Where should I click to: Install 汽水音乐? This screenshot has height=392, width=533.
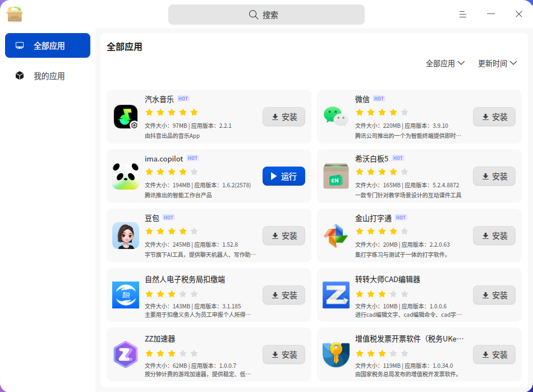[x=284, y=117]
